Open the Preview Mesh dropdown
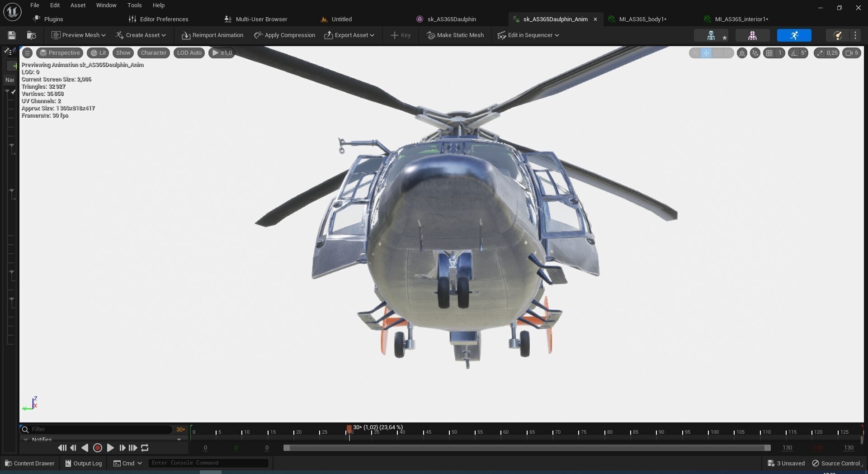868x474 pixels. [78, 35]
